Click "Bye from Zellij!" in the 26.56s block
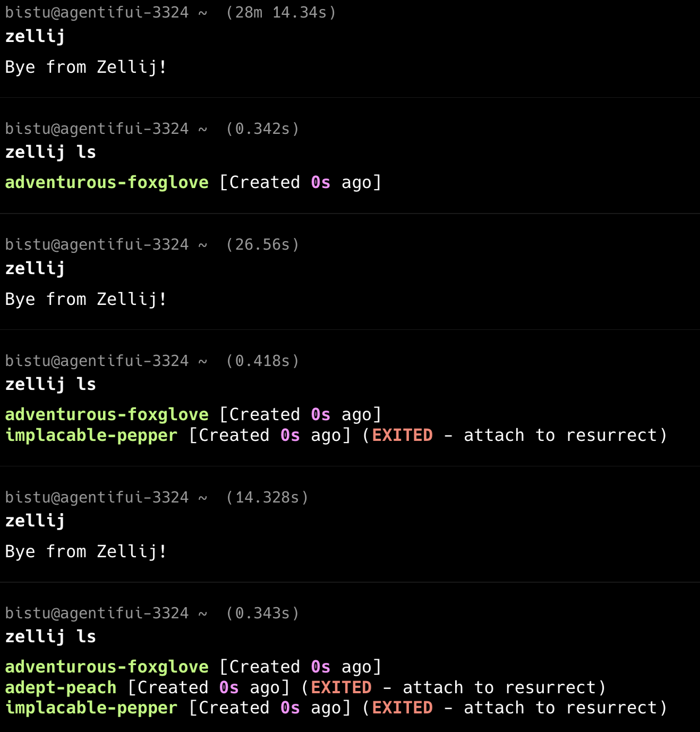The height and width of the screenshot is (732, 700). 86,299
